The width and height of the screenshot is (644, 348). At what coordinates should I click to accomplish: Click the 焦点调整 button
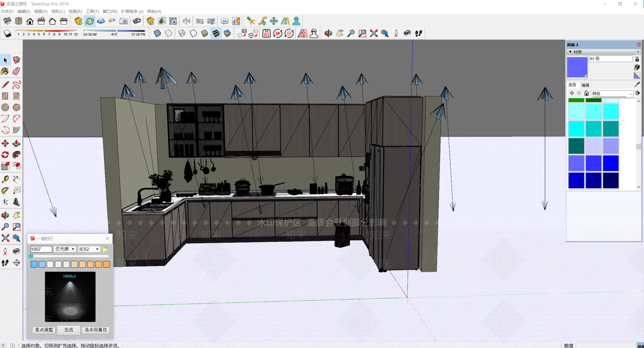pos(44,330)
